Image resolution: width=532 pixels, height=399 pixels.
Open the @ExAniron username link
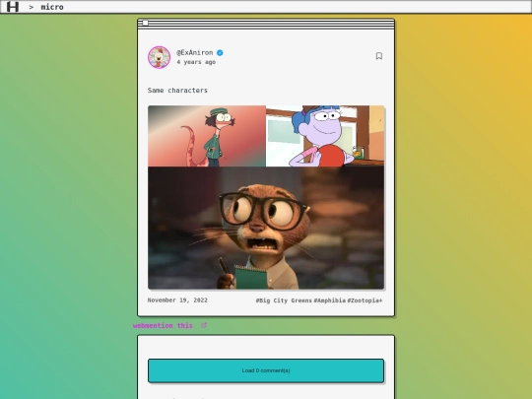194,52
